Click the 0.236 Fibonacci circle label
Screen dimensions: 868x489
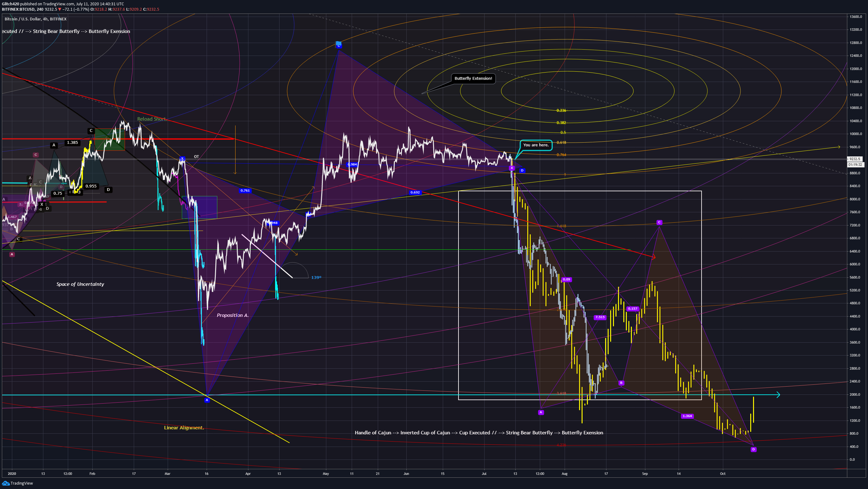coord(561,111)
